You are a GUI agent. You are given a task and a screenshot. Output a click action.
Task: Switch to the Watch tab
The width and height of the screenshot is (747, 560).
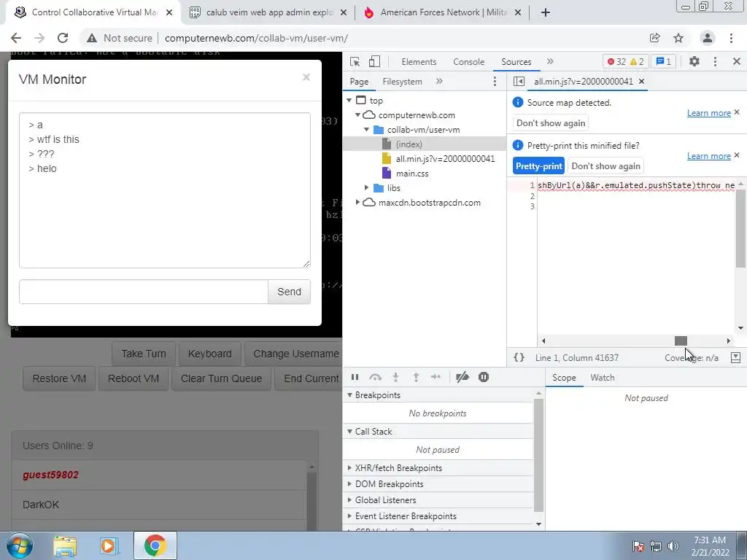[x=602, y=378]
